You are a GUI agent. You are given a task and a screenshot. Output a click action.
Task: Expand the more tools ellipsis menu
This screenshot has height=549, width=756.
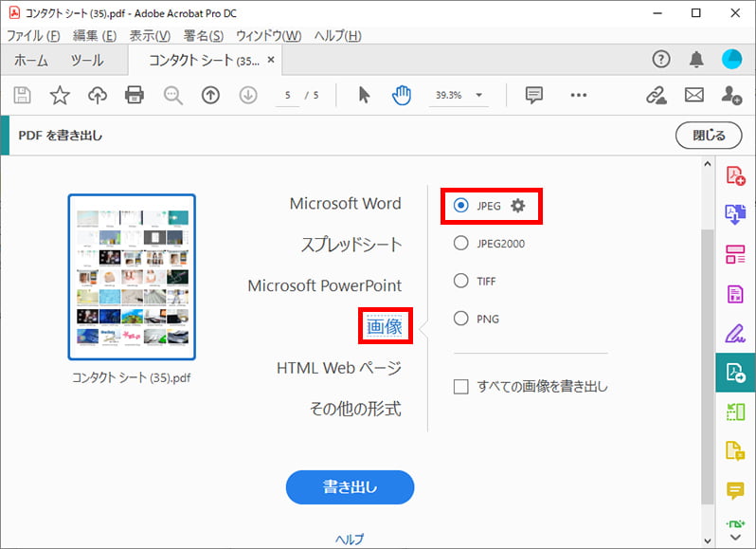[x=579, y=95]
